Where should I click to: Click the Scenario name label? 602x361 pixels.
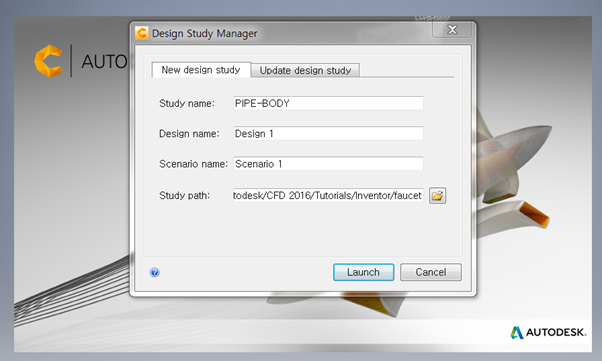194,164
